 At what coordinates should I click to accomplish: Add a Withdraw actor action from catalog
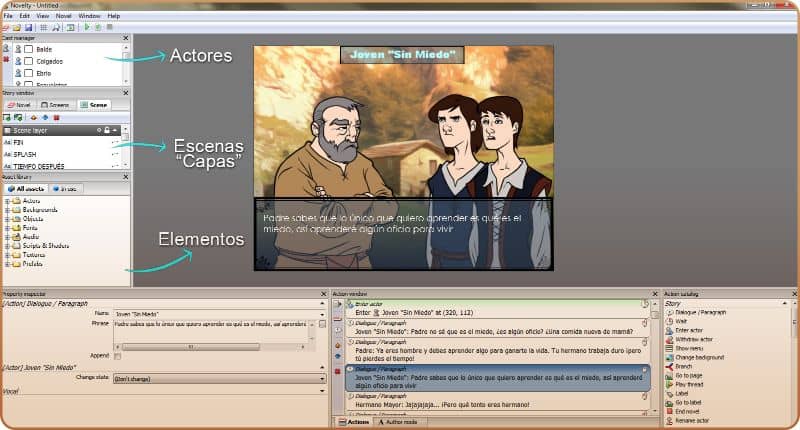tap(689, 339)
